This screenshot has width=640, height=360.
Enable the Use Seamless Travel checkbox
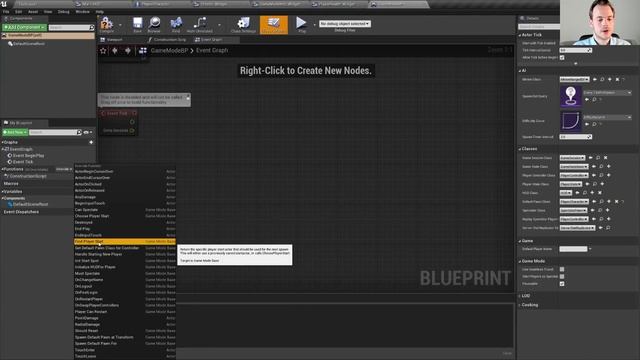tap(562, 269)
